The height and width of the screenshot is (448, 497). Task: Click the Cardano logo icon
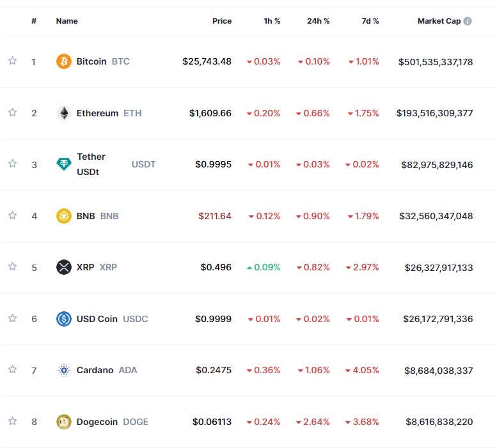point(64,370)
